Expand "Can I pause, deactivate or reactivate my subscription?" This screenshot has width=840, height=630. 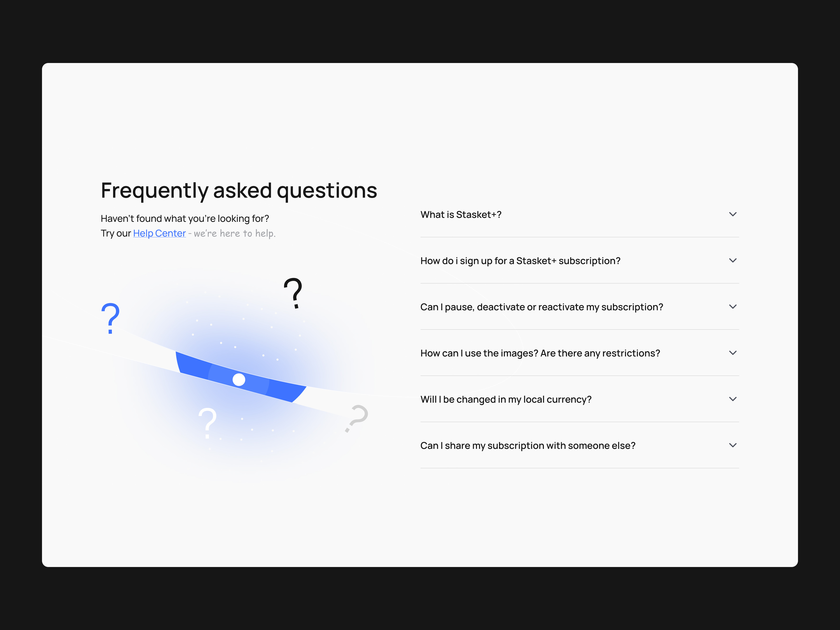tap(542, 307)
